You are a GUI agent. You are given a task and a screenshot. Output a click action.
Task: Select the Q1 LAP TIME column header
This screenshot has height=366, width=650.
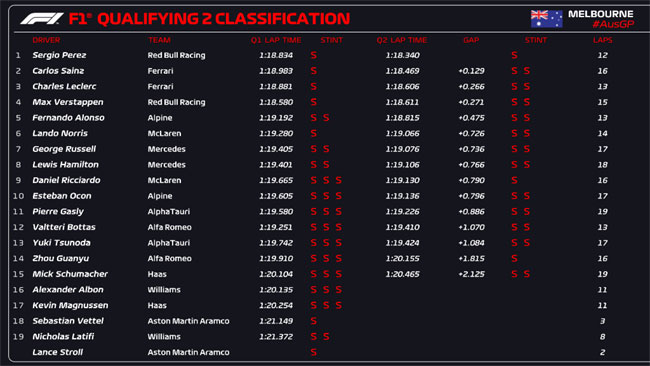[x=276, y=40]
